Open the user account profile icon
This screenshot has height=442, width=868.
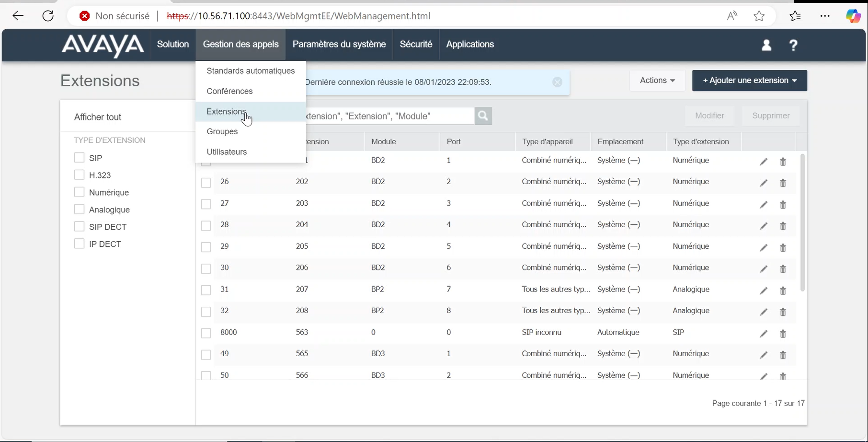coord(766,45)
